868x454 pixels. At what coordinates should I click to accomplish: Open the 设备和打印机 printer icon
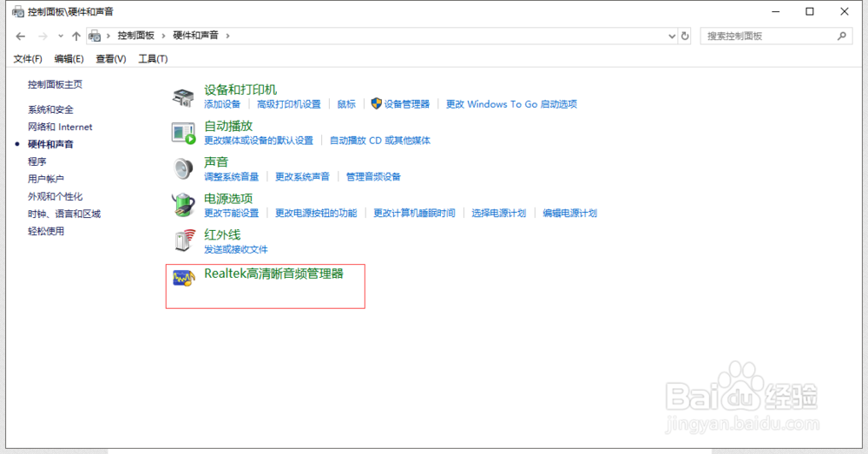tap(182, 97)
